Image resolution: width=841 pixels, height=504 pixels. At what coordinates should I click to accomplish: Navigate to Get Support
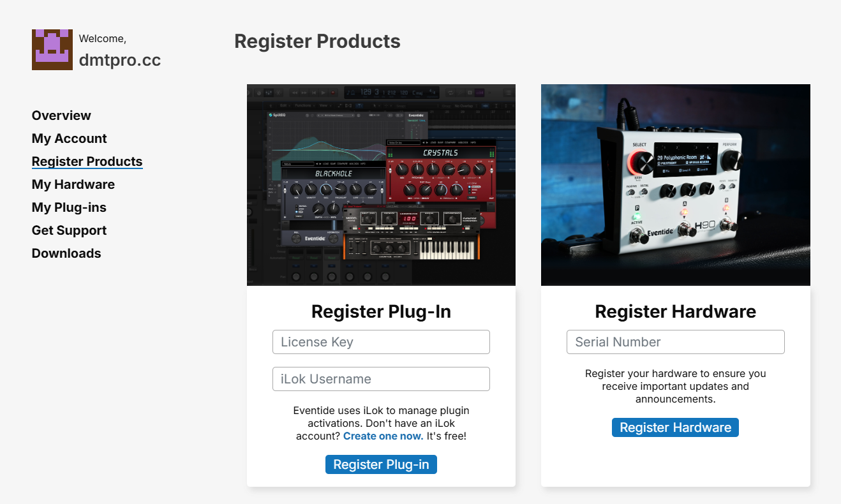[69, 230]
